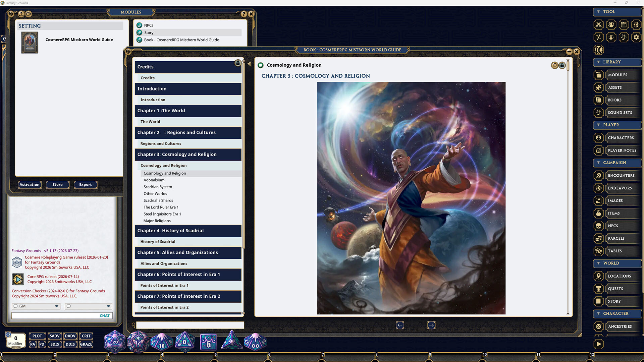Toggle the DDIS modifier button
This screenshot has width=644, height=362.
click(x=70, y=344)
